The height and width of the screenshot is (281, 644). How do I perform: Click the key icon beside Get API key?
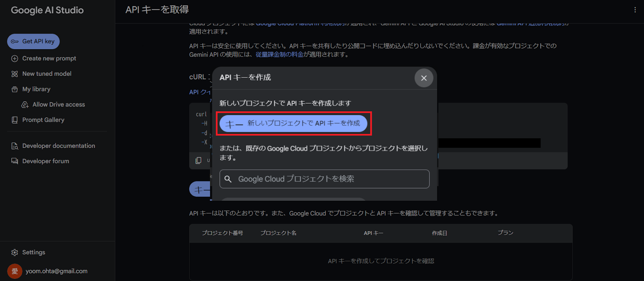[15, 42]
